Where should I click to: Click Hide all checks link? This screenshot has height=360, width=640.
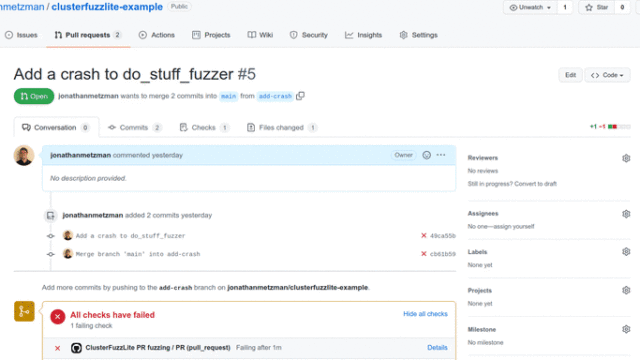(x=425, y=314)
